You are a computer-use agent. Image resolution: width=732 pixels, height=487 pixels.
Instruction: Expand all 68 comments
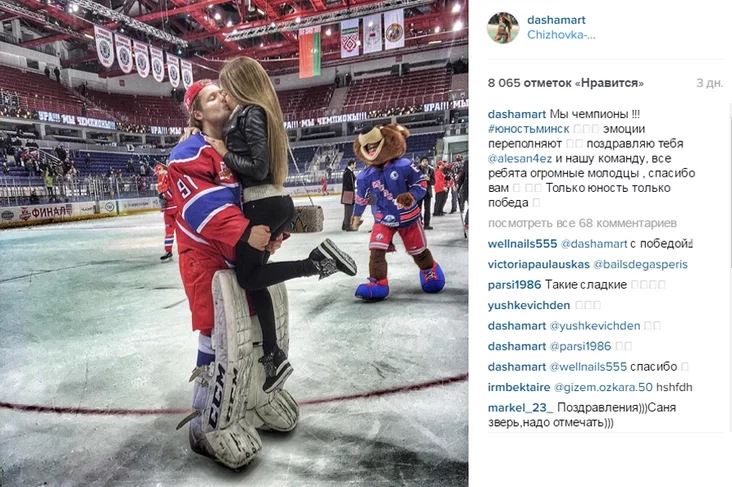582,223
